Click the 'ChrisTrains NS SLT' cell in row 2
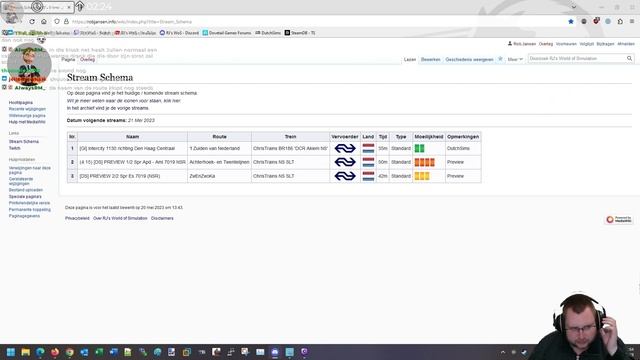The width and height of the screenshot is (640, 360). [x=290, y=162]
